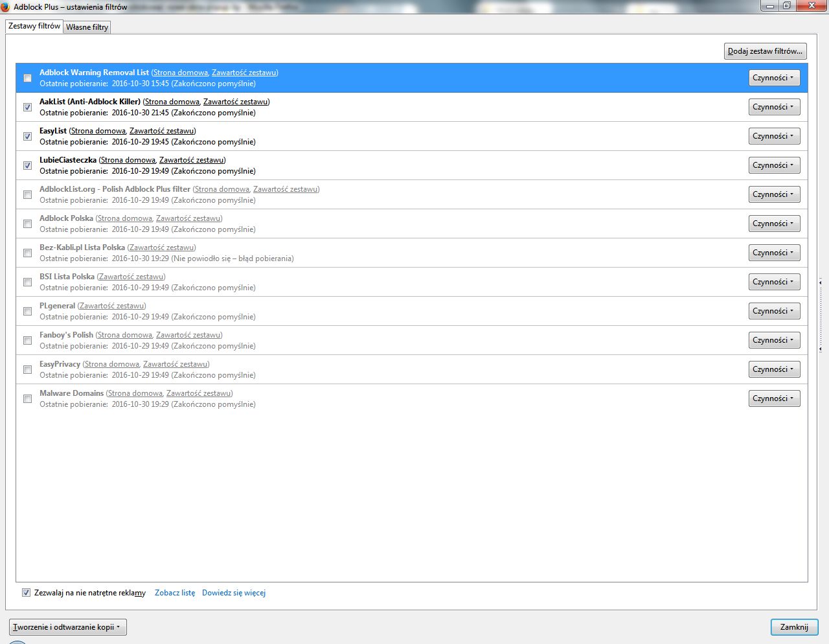Viewport: 829px width, 644px height.
Task: Disable the EasyList filter checkbox
Action: tap(27, 136)
